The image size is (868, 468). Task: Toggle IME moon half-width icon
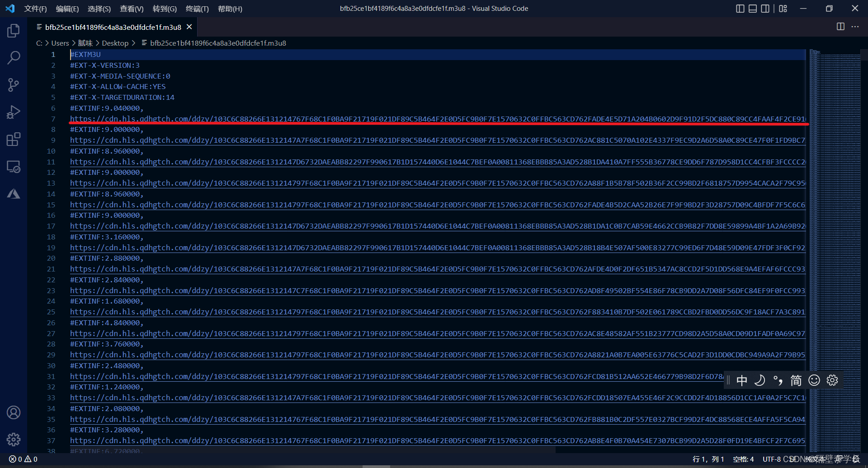760,380
